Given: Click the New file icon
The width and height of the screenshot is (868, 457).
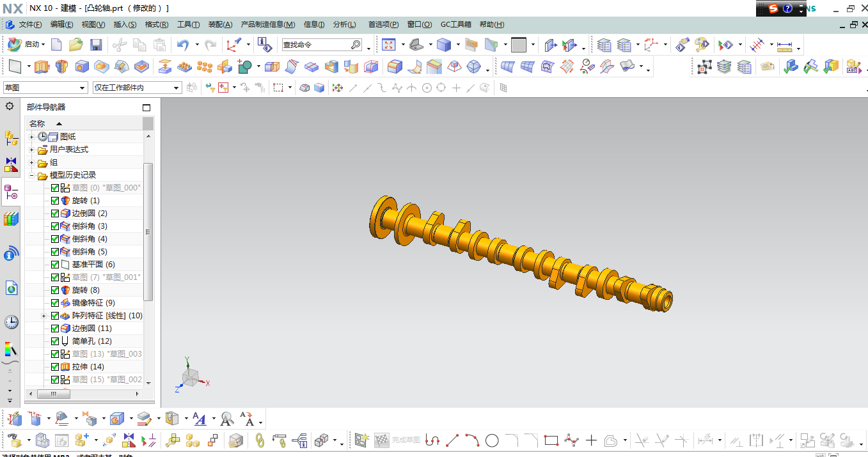Looking at the screenshot, I should tap(56, 45).
